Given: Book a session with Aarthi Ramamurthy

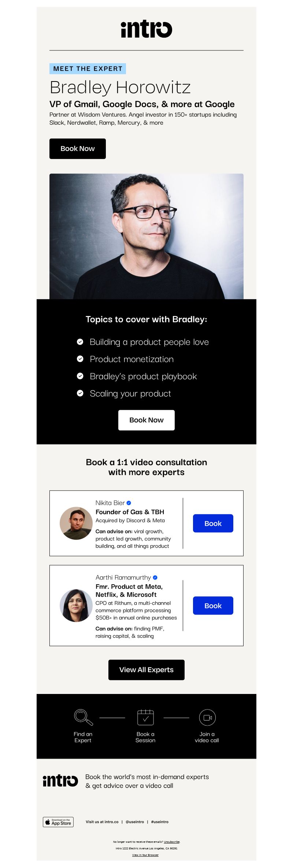Looking at the screenshot, I should point(213,605).
